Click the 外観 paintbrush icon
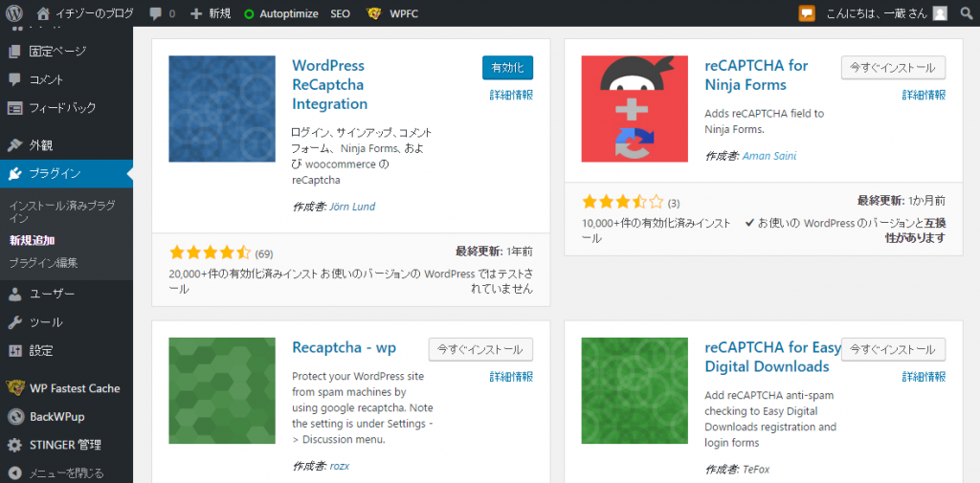Screen dimensions: 980x483 click(14, 145)
